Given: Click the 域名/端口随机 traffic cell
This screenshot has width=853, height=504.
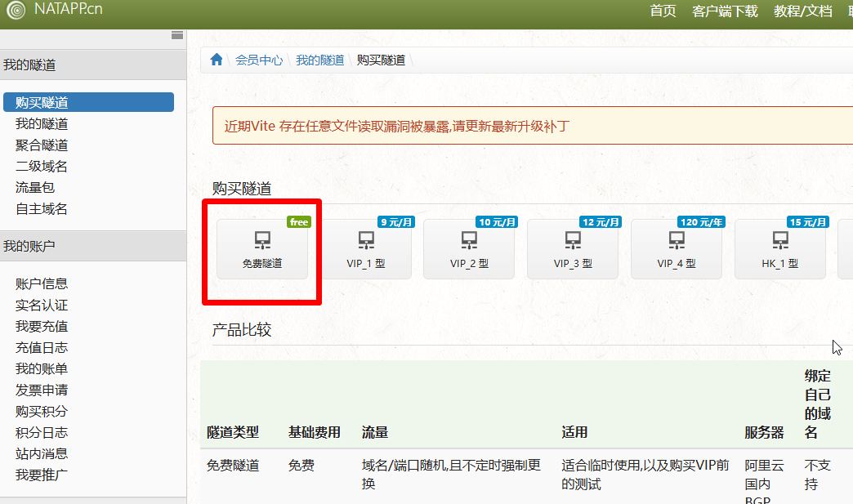Looking at the screenshot, I should pyautogui.click(x=451, y=475).
